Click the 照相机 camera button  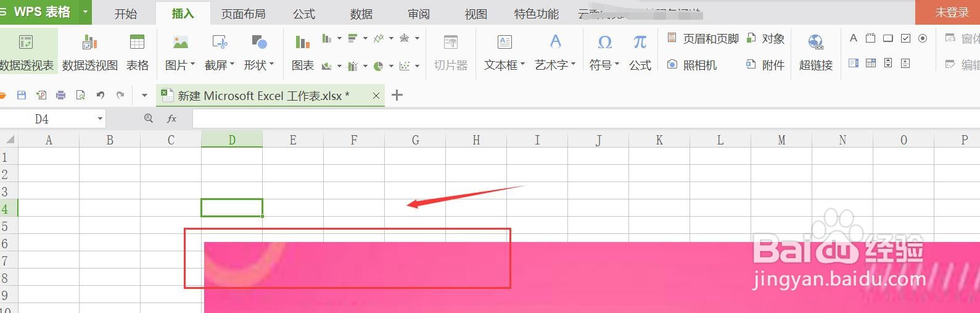click(692, 65)
